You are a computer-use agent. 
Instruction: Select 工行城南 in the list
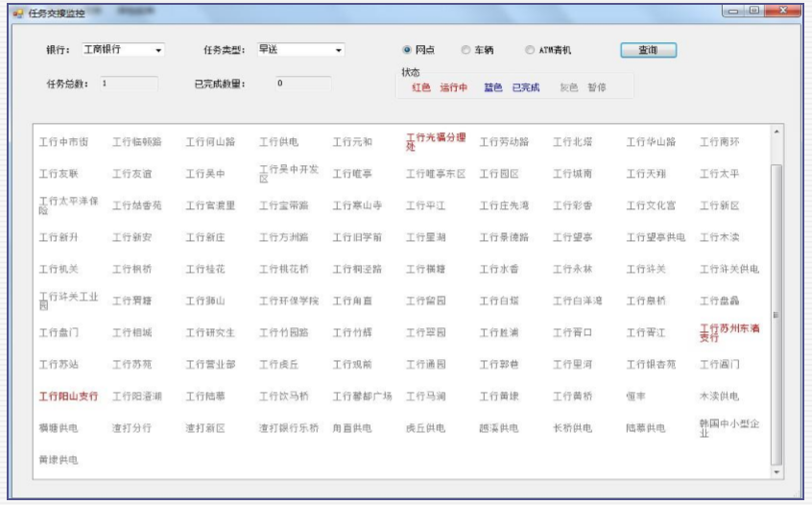point(572,174)
